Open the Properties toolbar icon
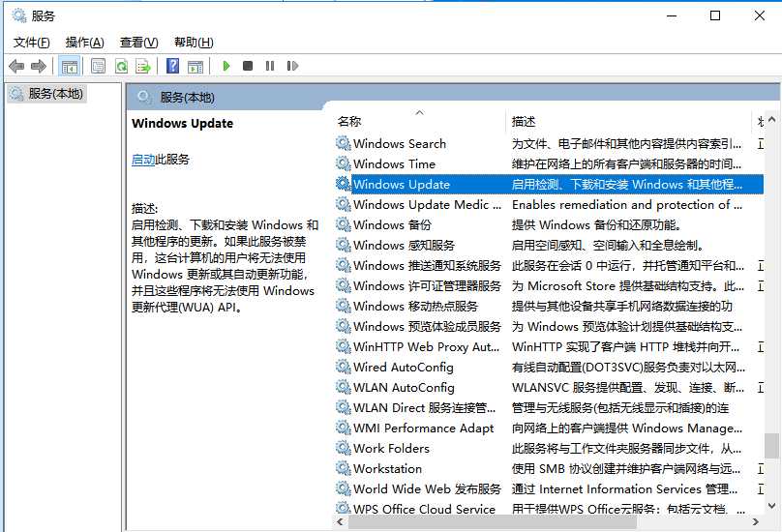The image size is (782, 532). [x=99, y=66]
